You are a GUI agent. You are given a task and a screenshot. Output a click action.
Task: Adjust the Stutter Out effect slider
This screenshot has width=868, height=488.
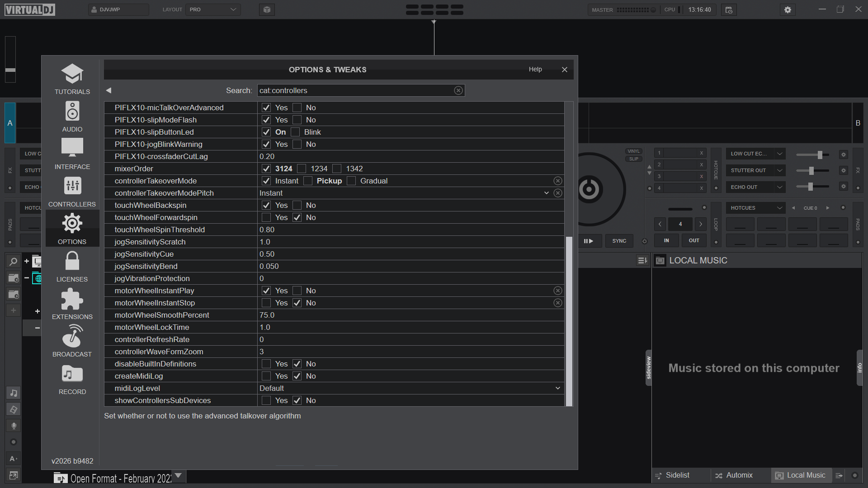pyautogui.click(x=811, y=171)
